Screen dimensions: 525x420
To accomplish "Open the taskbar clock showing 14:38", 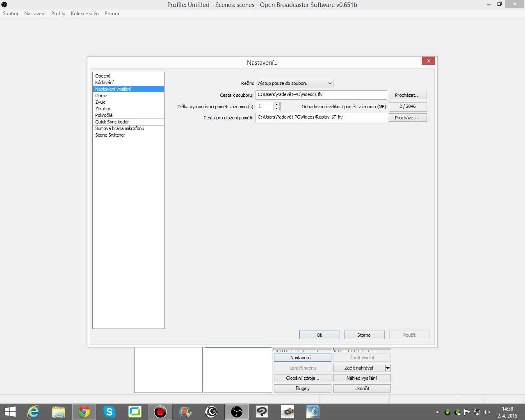I will (507, 412).
